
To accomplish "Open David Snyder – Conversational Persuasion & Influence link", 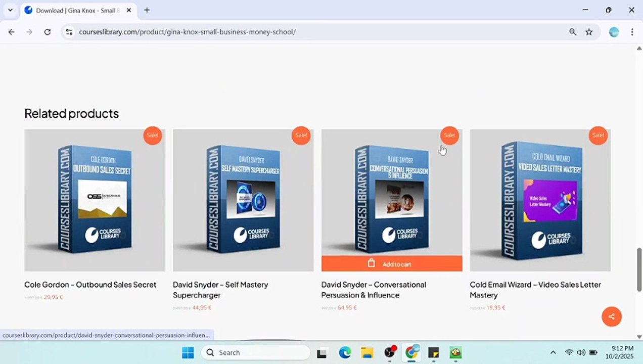I will tap(374, 290).
